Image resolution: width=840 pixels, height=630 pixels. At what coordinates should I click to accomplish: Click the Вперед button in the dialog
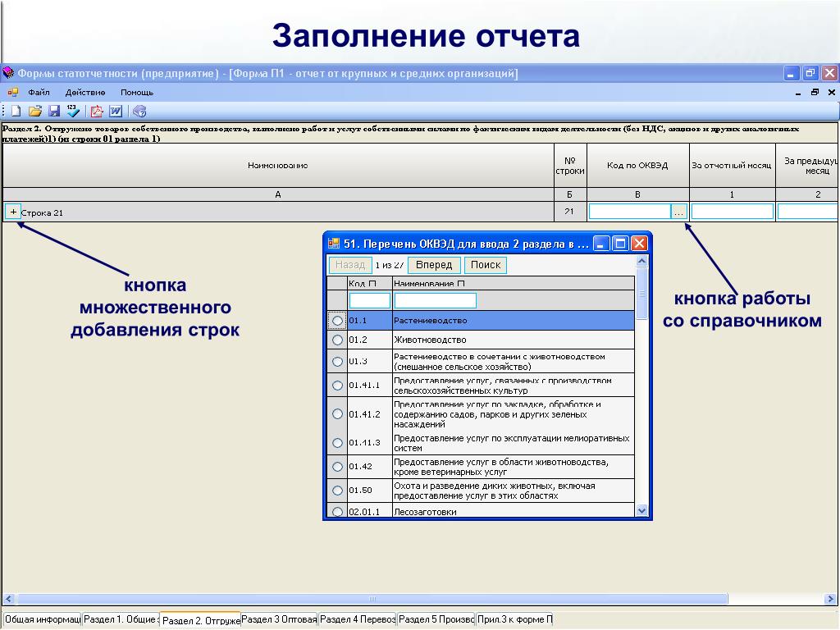[434, 265]
